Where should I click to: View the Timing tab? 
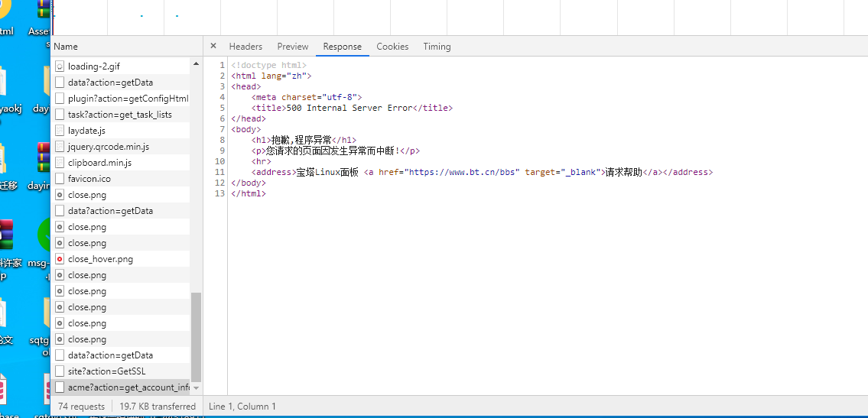pos(437,47)
